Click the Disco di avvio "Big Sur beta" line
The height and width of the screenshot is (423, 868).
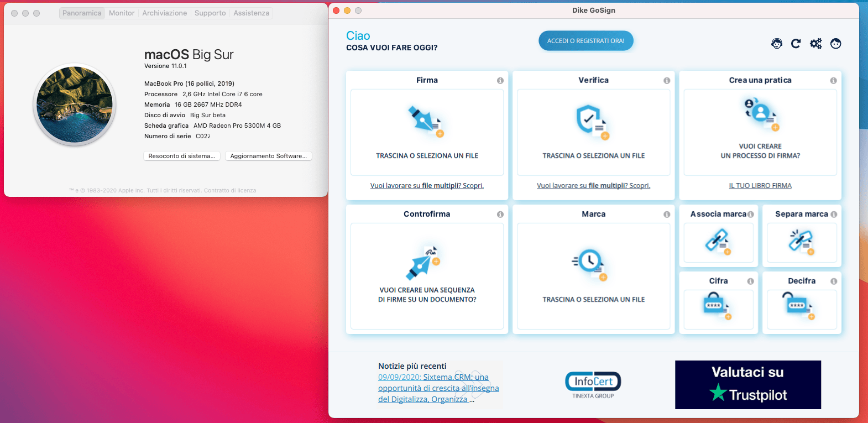[185, 116]
